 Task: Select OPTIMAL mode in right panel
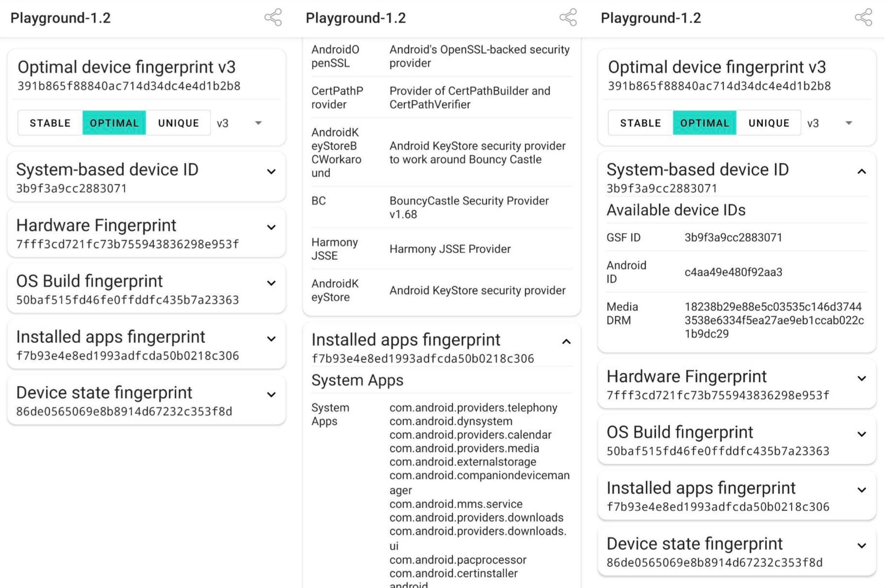[x=704, y=123]
